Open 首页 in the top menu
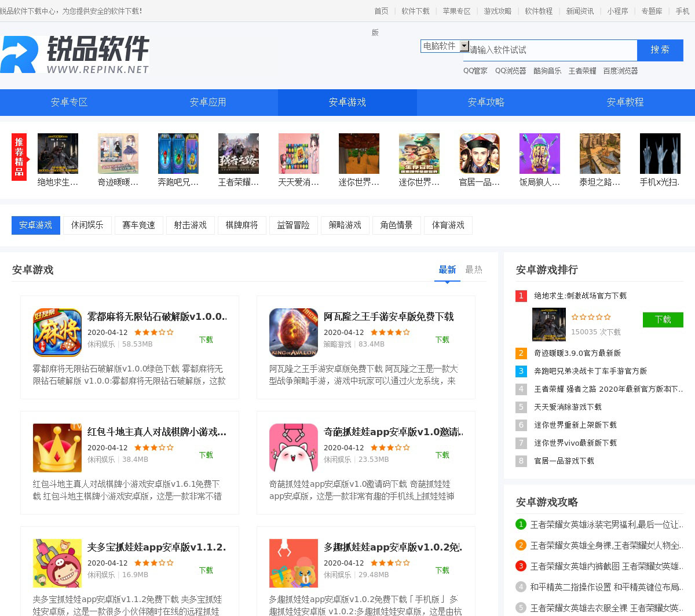The image size is (695, 616). coord(382,11)
